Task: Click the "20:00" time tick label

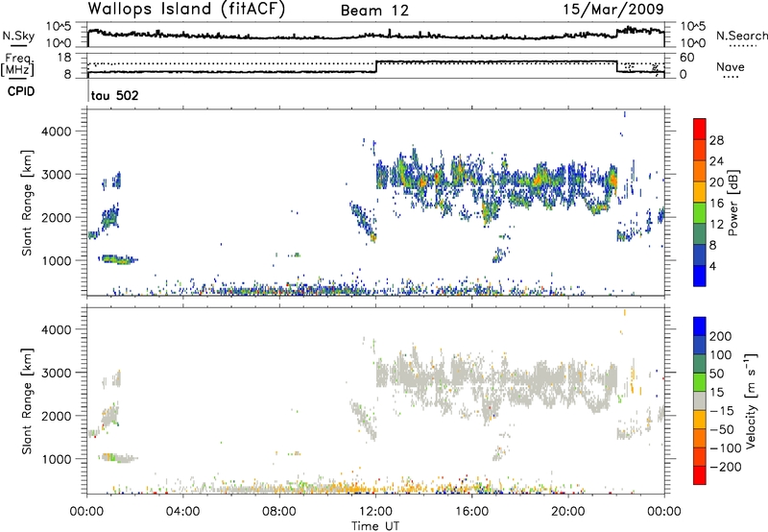Action: 567,512
